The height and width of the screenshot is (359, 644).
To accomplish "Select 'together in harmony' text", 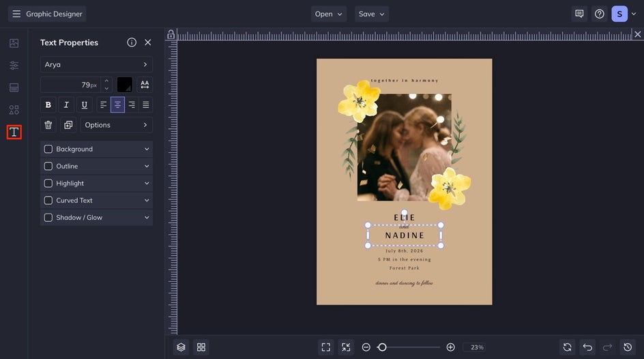I will click(405, 81).
